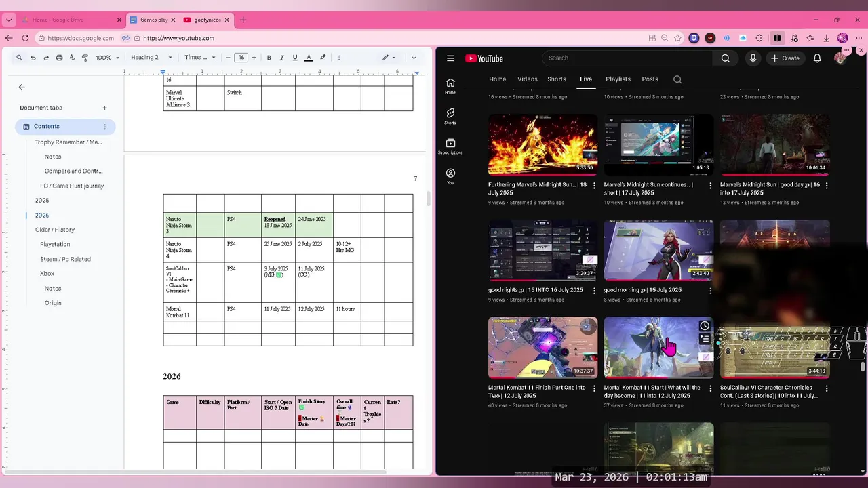Jump to Older / History outline heading
The height and width of the screenshot is (488, 868).
tap(55, 230)
